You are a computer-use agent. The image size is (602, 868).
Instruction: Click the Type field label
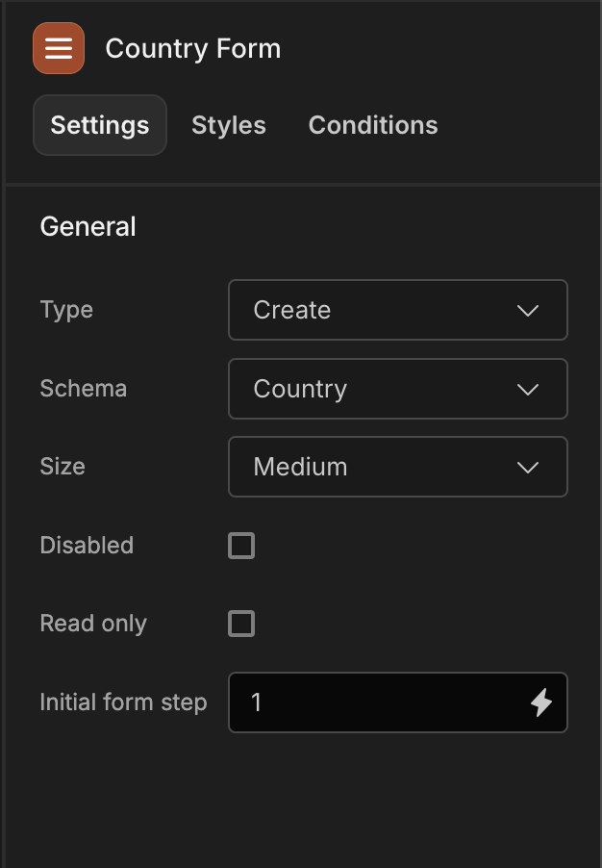[x=66, y=310]
